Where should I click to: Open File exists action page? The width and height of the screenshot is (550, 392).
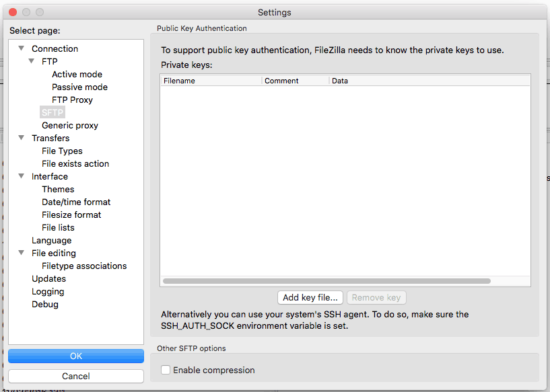click(x=75, y=163)
